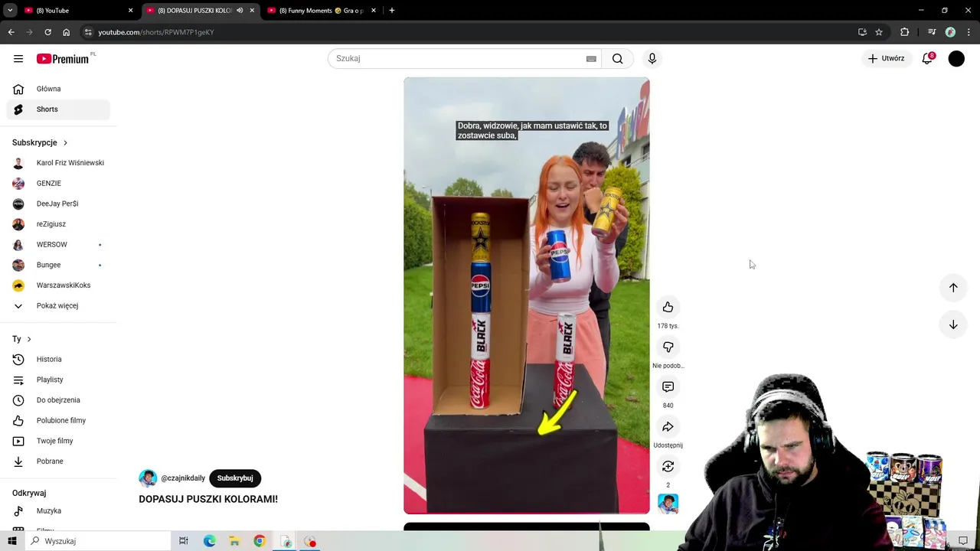The image size is (980, 551).
Task: Open the DeeJay PerSi channel
Action: (58, 204)
